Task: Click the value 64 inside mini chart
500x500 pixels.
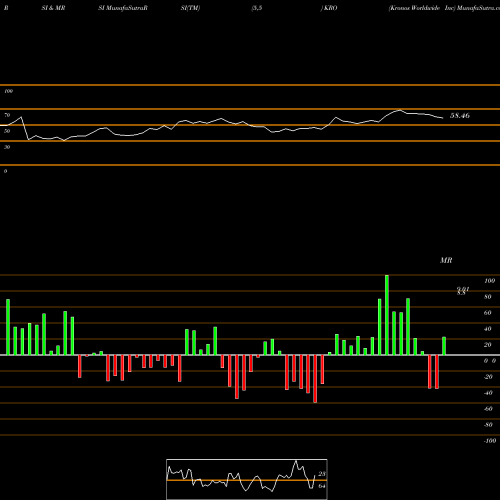Action: 322,486
